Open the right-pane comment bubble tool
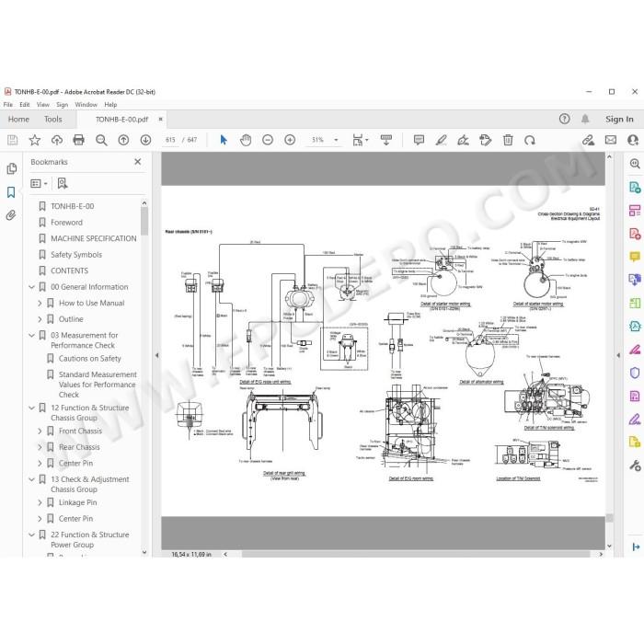644x644 pixels. 635,257
